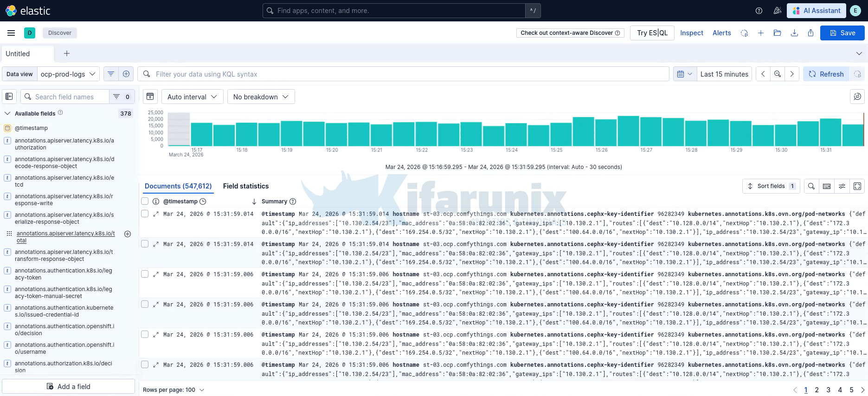Collapse the Available fields section
Image resolution: width=868 pixels, height=396 pixels.
(7, 113)
